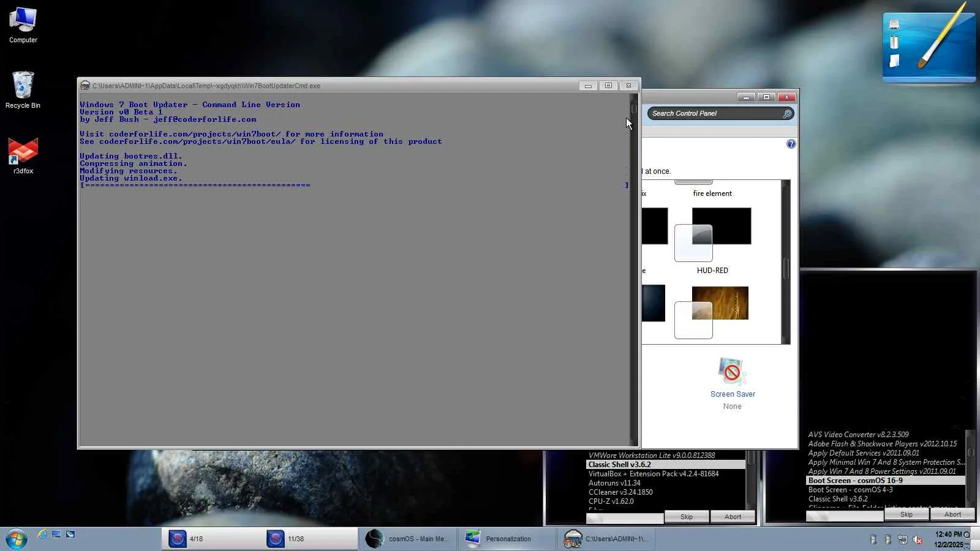Select CPU-Z v1.62.0 list entry

pyautogui.click(x=611, y=501)
